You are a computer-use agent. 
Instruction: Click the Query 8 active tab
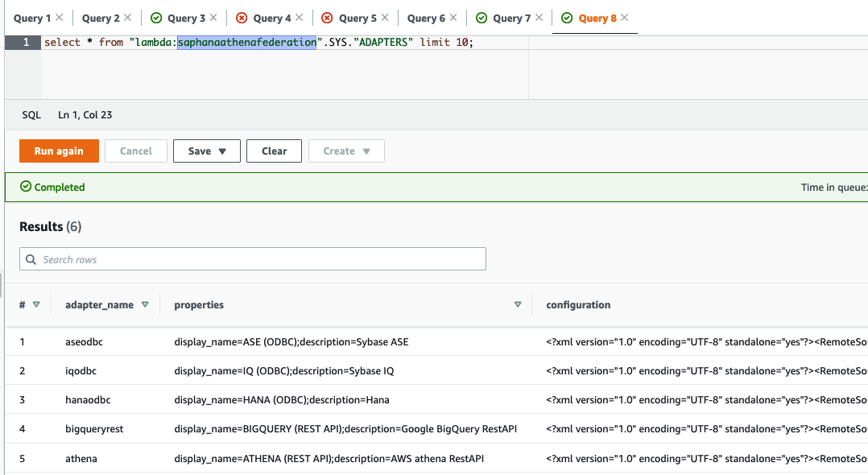click(x=597, y=19)
